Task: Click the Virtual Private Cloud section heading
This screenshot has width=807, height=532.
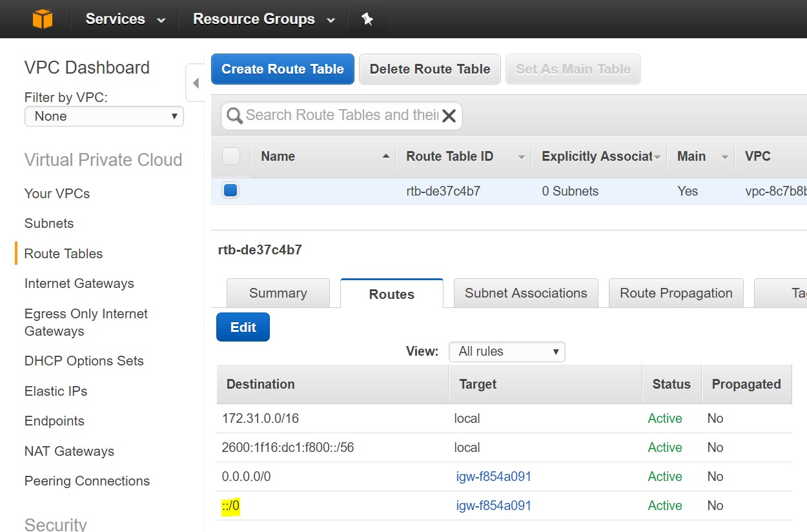Action: tap(103, 159)
